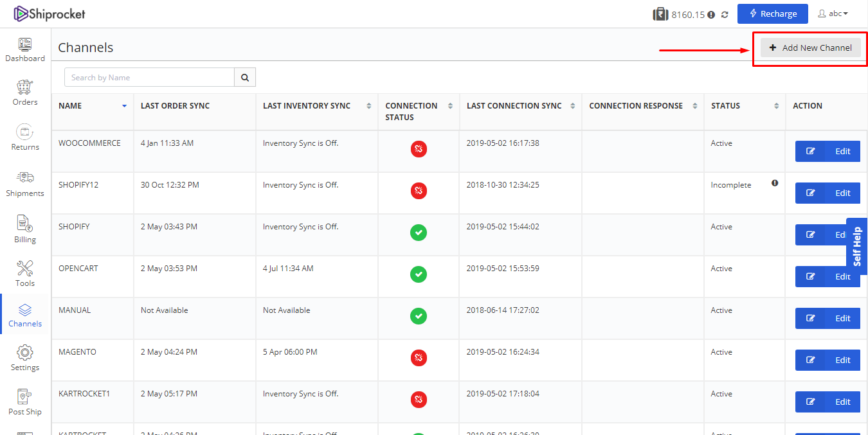The width and height of the screenshot is (868, 435).
Task: Click '5 Apr 06:00 PM' inventory cell
Action: click(x=290, y=352)
